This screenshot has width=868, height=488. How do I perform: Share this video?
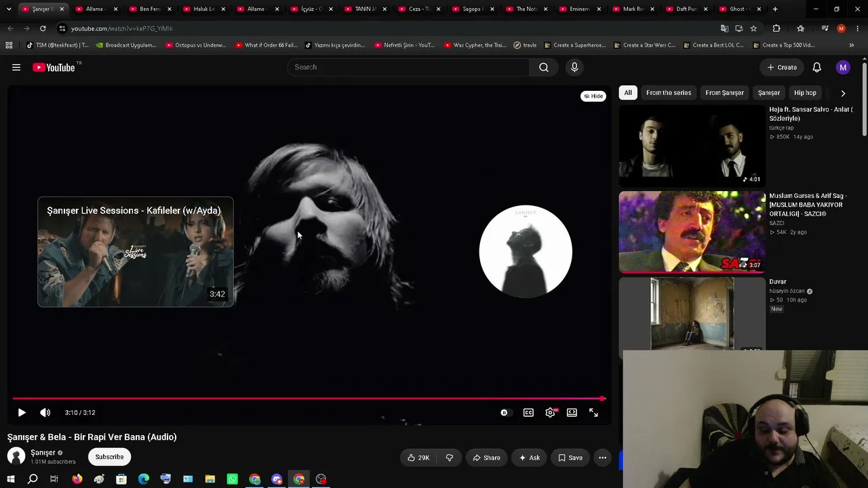tap(486, 457)
